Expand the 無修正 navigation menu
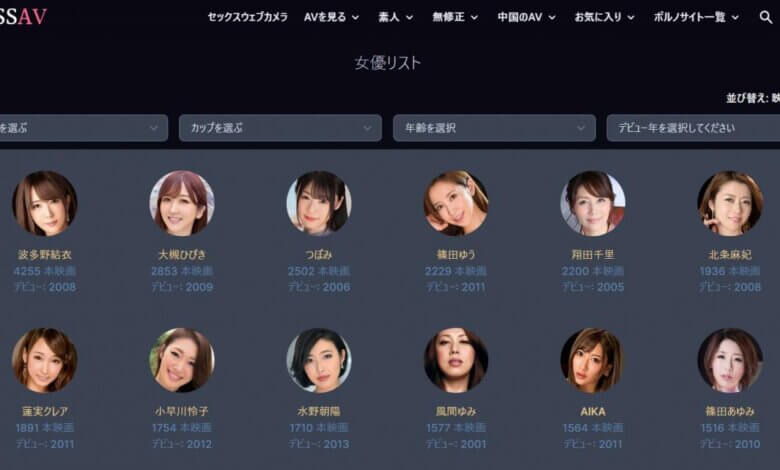The width and height of the screenshot is (780, 470). point(455,17)
